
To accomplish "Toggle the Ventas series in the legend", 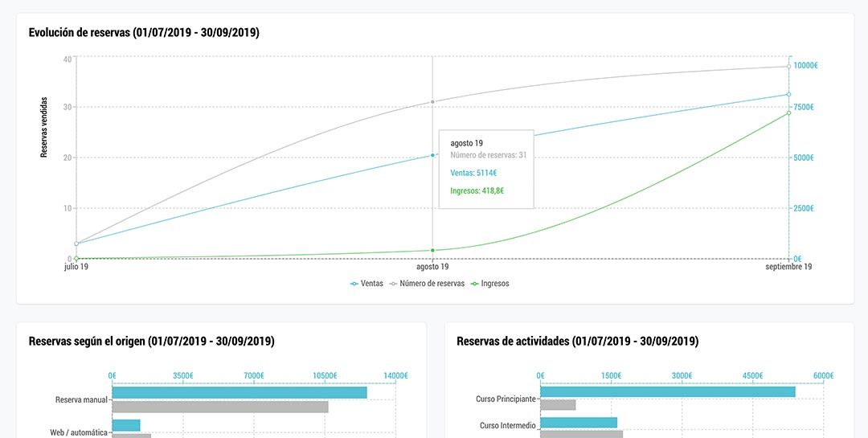I will tap(366, 284).
